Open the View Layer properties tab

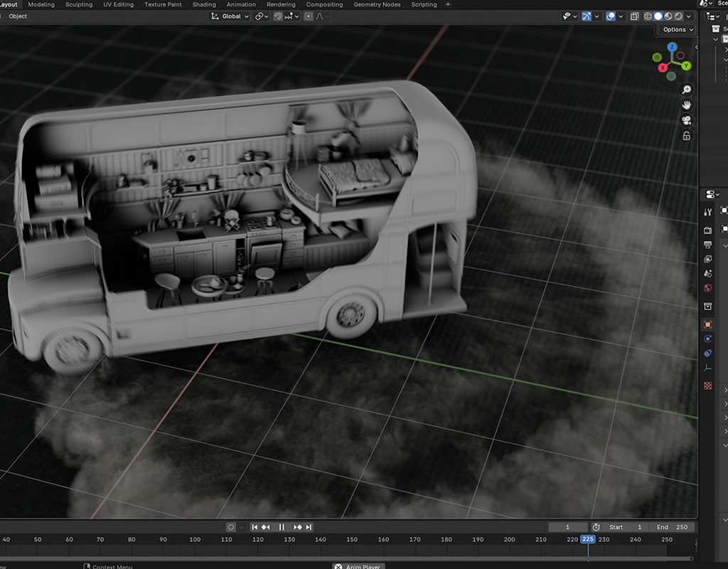pyautogui.click(x=707, y=259)
